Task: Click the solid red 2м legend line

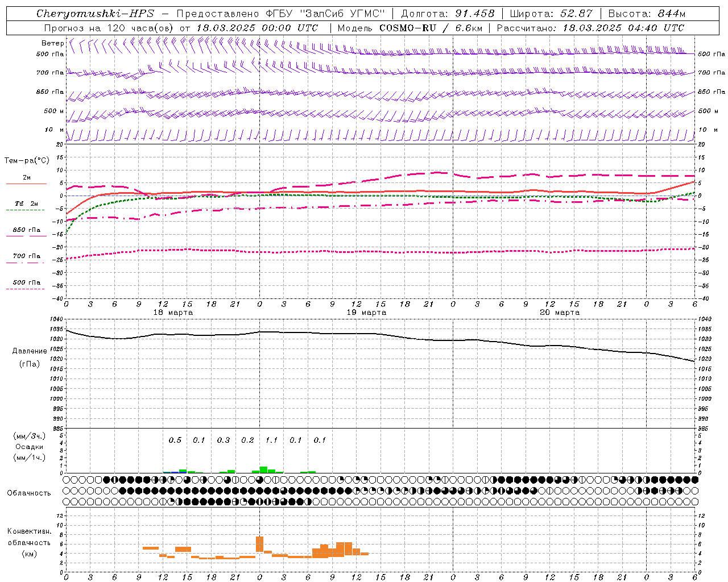Action: tap(26, 184)
